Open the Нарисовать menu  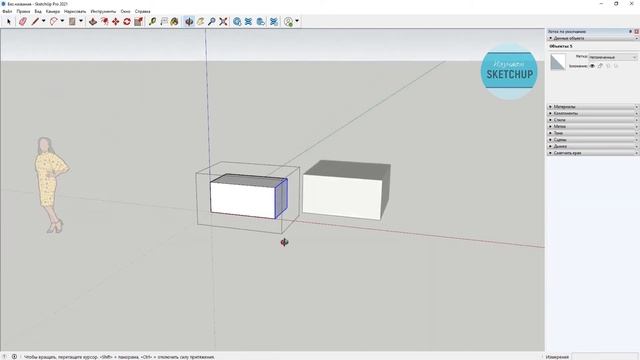[75, 11]
